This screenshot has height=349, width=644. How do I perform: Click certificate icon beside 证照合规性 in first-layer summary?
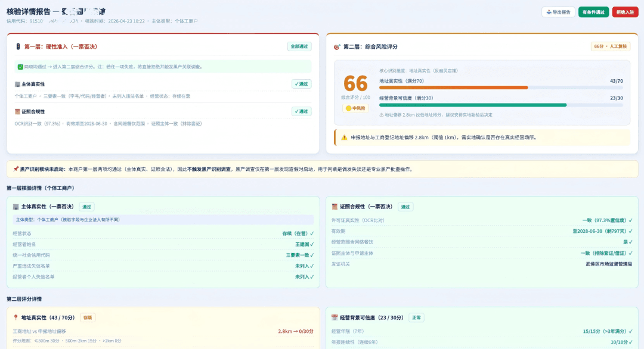[17, 111]
